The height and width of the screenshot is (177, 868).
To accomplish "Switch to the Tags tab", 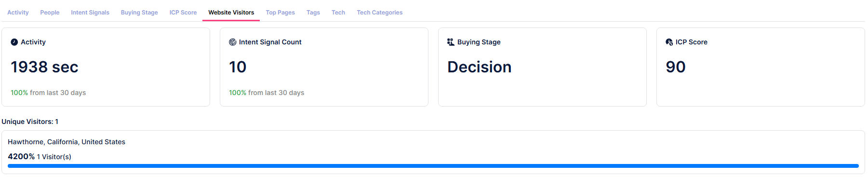I will click(313, 13).
